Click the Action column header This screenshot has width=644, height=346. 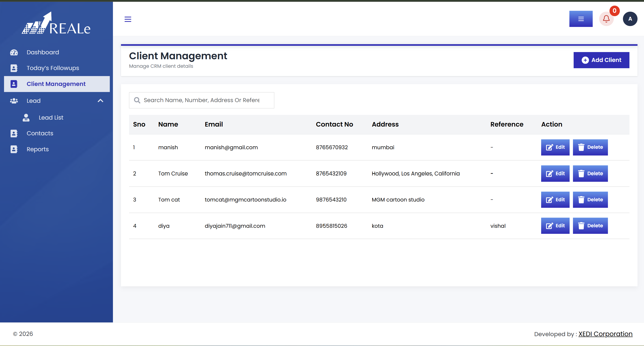pyautogui.click(x=551, y=125)
